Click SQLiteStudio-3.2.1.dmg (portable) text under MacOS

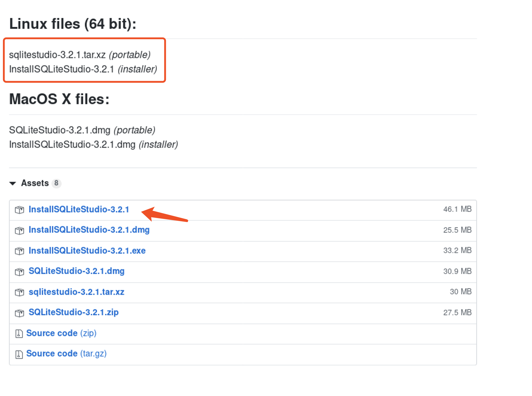[x=82, y=130]
